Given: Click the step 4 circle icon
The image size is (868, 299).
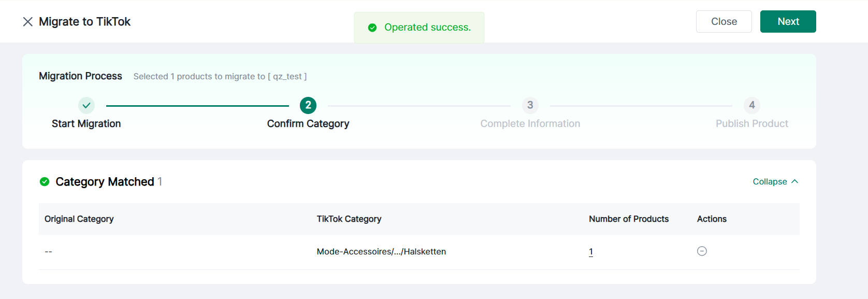Looking at the screenshot, I should tap(751, 105).
